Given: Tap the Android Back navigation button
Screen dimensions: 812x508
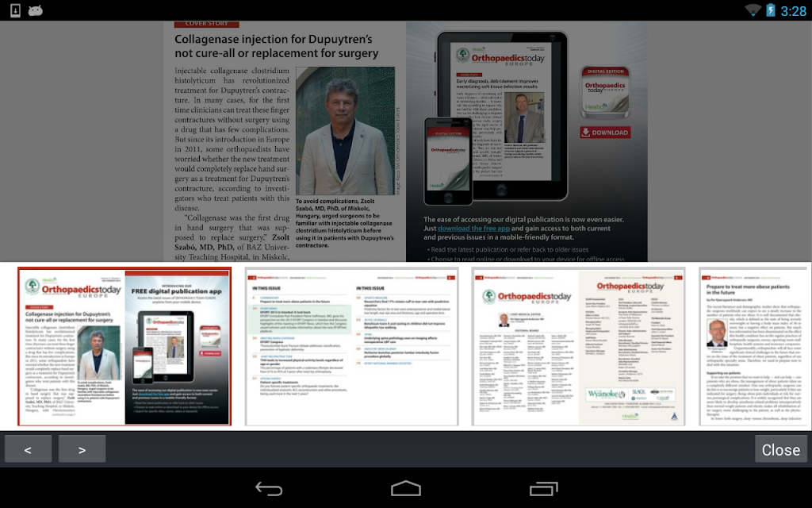Looking at the screenshot, I should tap(269, 488).
